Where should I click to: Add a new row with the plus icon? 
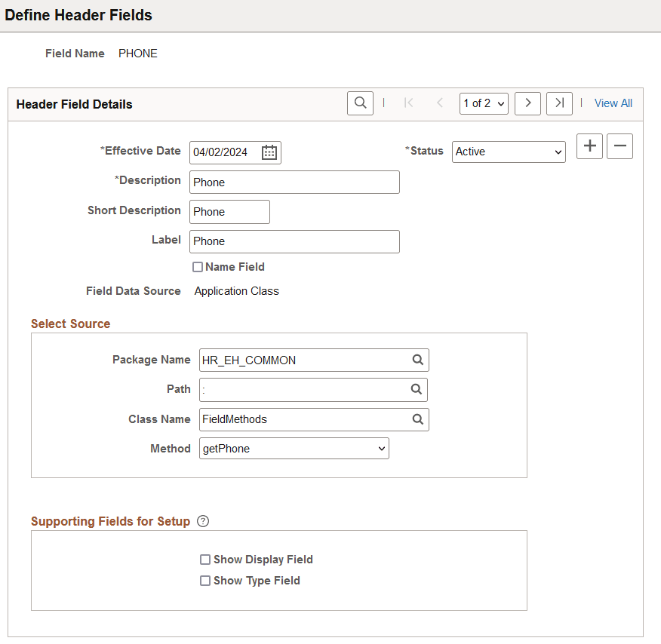click(589, 146)
